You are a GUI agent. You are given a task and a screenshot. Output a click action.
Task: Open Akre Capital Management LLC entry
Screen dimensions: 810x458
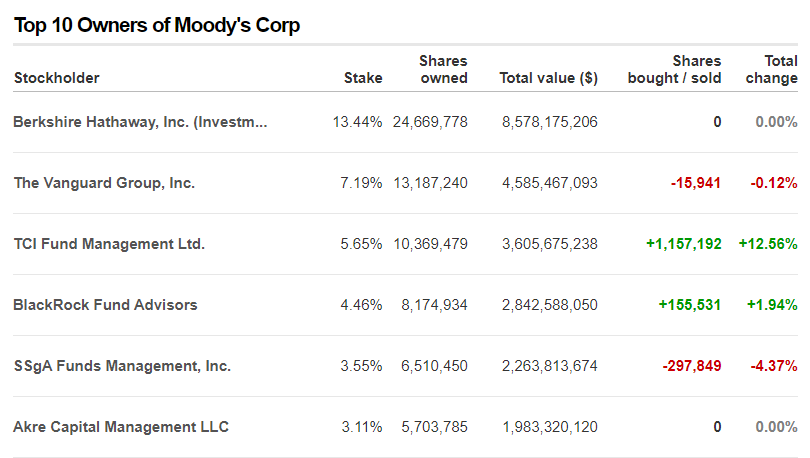click(x=121, y=427)
